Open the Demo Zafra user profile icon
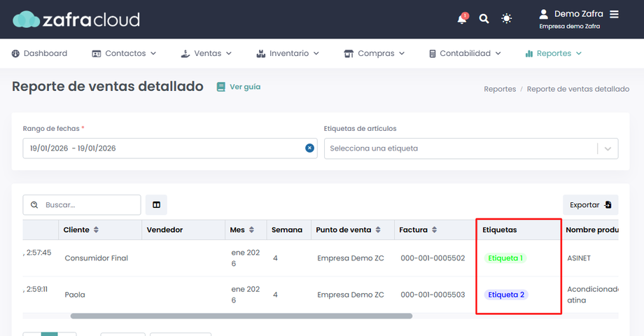This screenshot has height=336, width=644. 543,15
